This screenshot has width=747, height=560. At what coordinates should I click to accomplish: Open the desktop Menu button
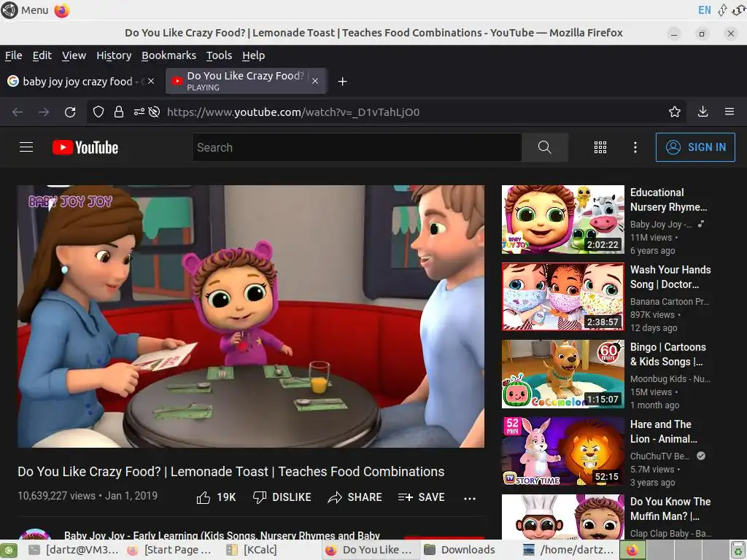(x=25, y=10)
